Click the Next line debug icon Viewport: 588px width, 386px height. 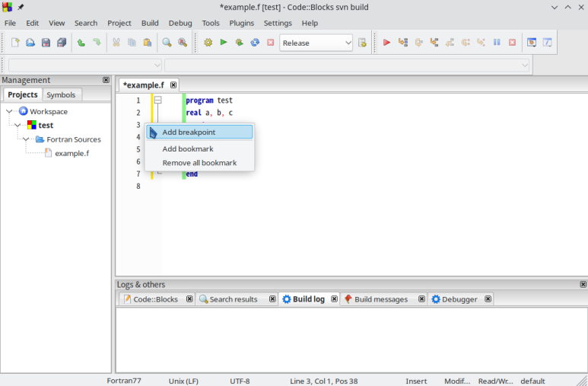coord(419,43)
